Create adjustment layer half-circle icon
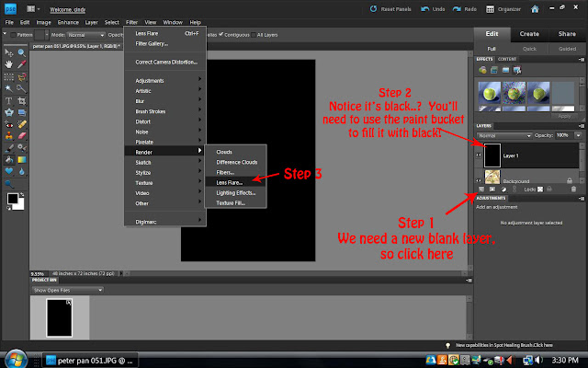 (x=503, y=190)
